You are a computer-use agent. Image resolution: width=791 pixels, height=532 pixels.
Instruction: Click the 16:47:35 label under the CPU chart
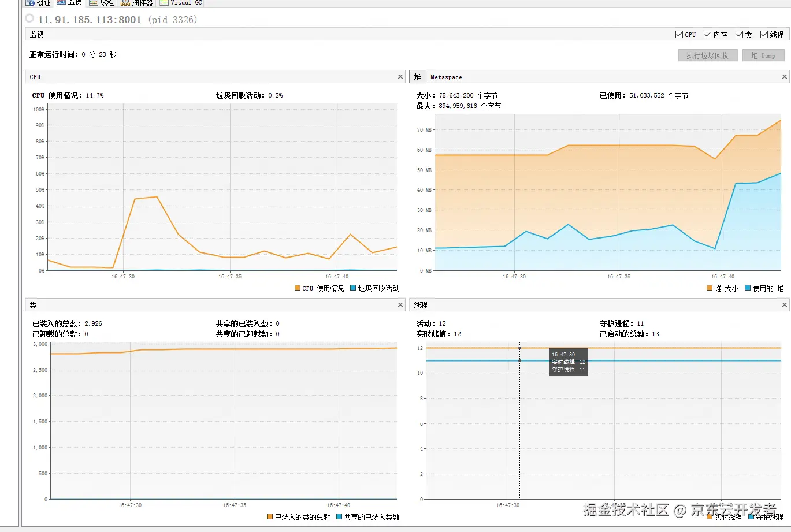coord(230,277)
